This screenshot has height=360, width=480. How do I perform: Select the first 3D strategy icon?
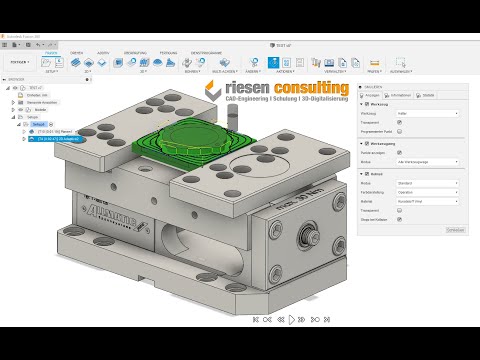pos(118,62)
